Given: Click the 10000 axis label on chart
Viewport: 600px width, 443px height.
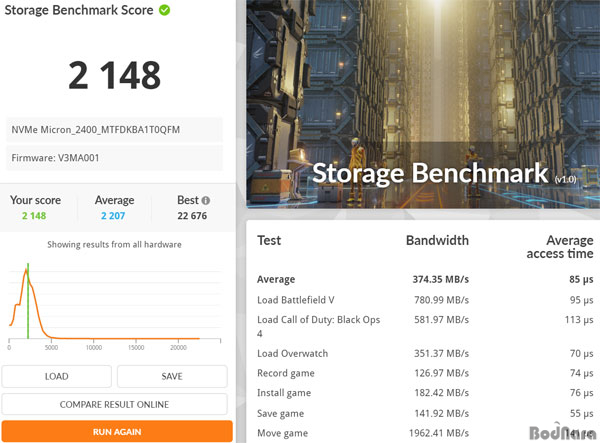Looking at the screenshot, I should click(x=94, y=348).
